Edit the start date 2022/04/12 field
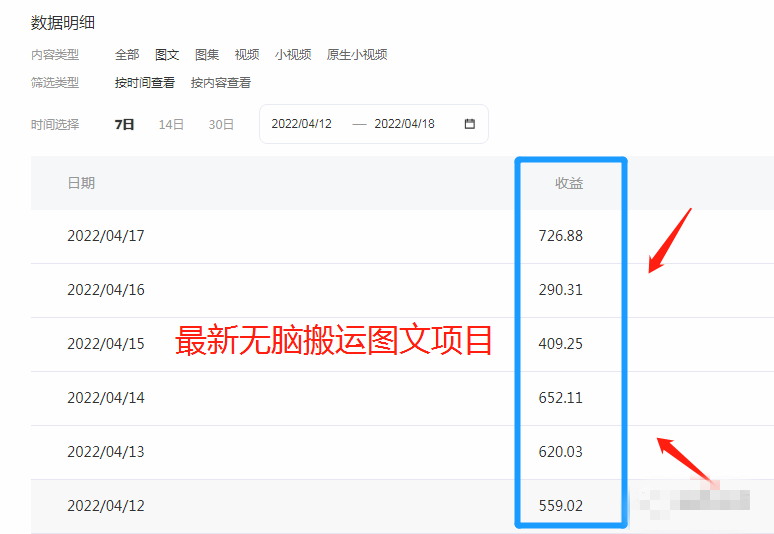This screenshot has height=534, width=774. [302, 124]
